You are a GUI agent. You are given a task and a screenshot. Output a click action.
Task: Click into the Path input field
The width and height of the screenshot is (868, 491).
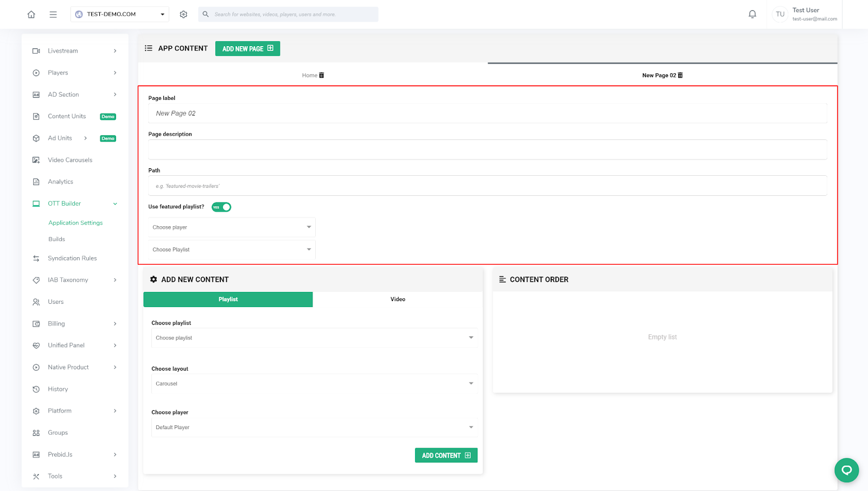487,186
